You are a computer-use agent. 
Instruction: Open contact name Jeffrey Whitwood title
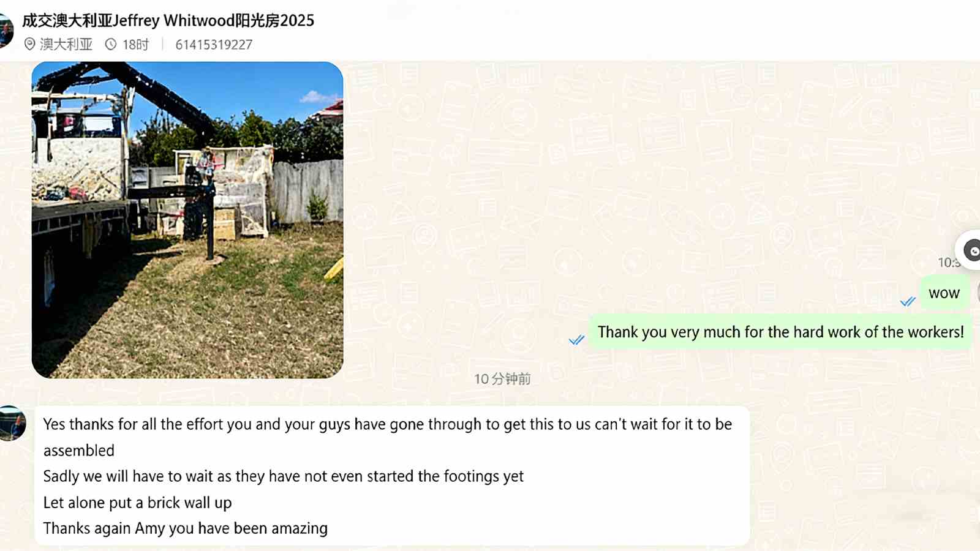168,20
